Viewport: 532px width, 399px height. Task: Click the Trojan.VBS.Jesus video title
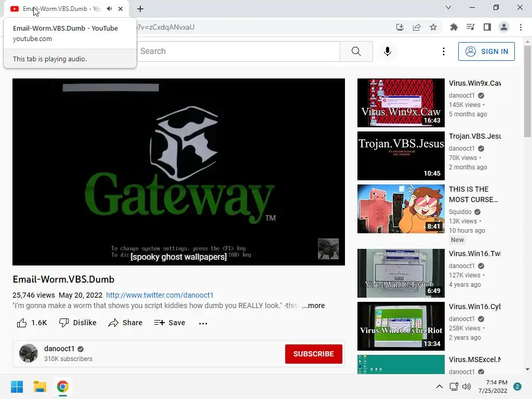(x=475, y=137)
